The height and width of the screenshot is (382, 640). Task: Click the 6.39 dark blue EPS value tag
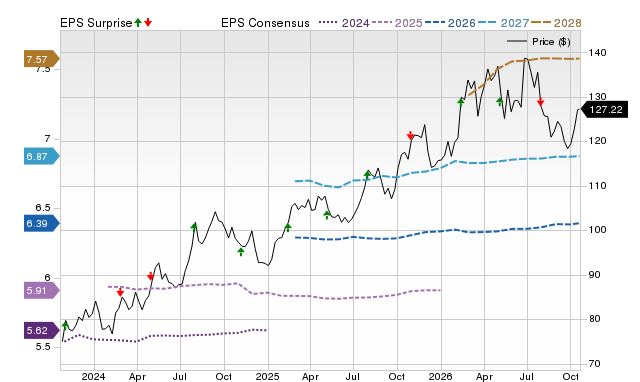pos(42,224)
